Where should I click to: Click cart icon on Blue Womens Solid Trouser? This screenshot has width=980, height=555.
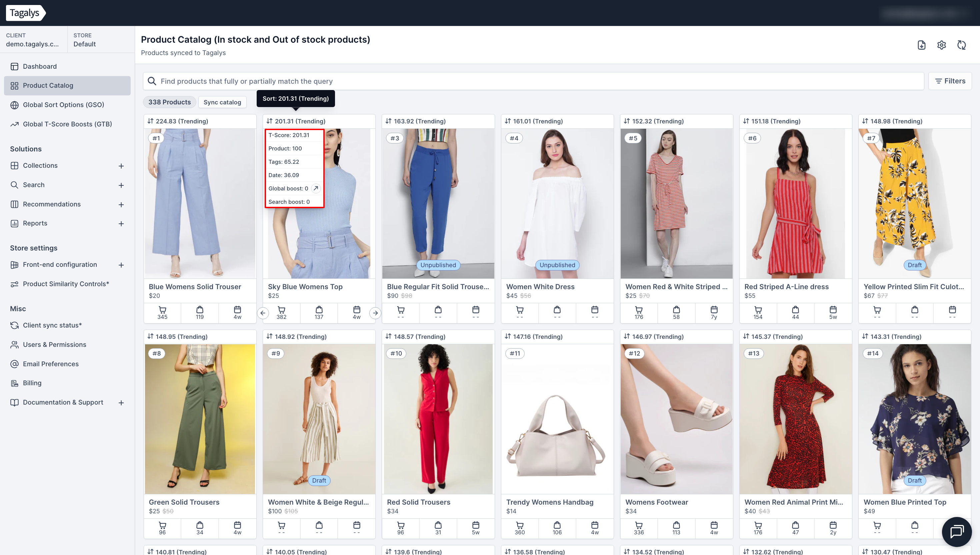tap(162, 310)
